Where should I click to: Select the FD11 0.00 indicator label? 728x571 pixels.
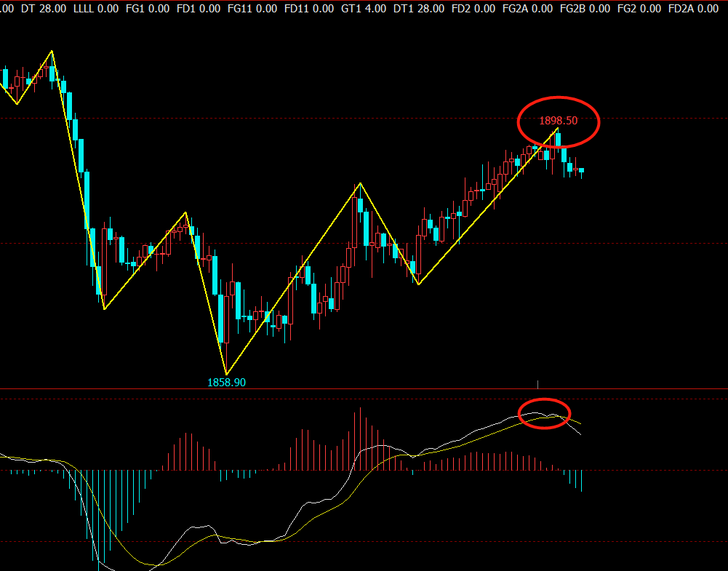click(x=309, y=8)
